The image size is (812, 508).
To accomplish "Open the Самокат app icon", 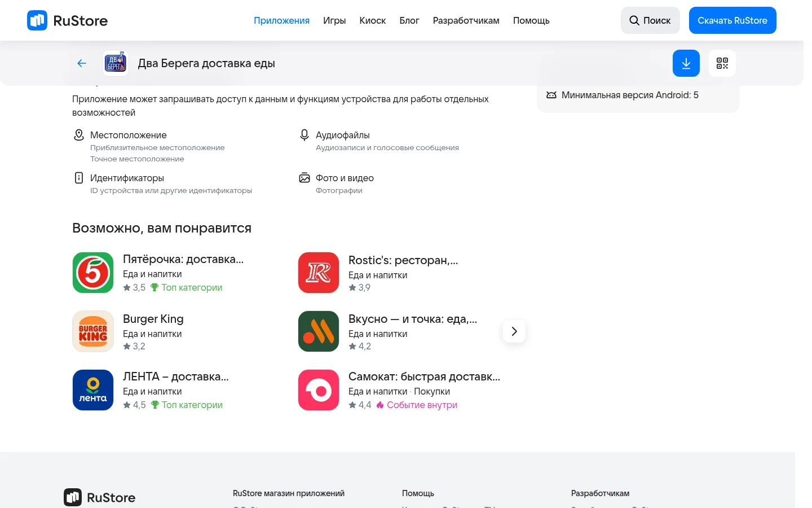I will (319, 390).
